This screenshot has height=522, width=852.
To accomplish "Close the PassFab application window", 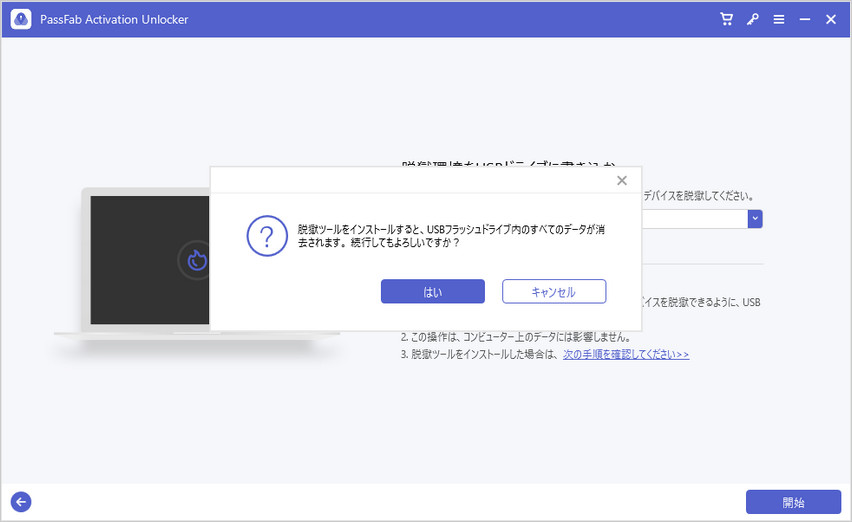I will [x=831, y=20].
